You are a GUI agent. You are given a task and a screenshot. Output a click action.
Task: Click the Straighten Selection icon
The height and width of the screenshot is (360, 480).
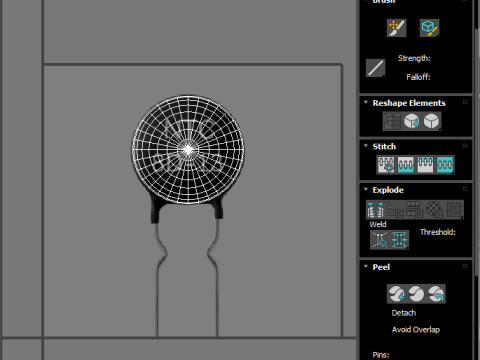392,121
